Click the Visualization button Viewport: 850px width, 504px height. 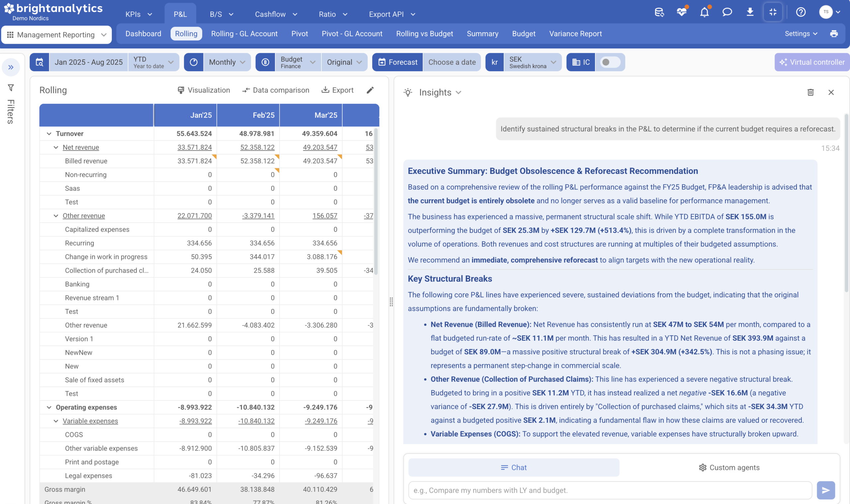(x=204, y=90)
